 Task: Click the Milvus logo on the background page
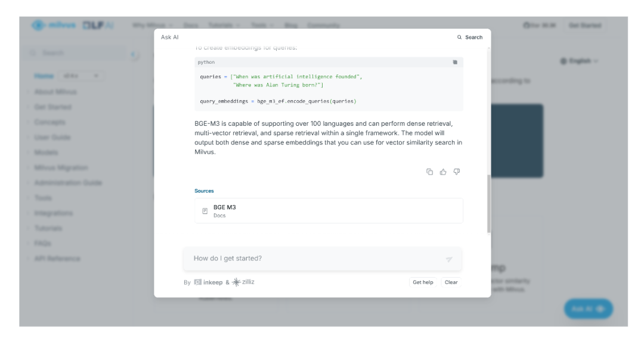[x=54, y=25]
